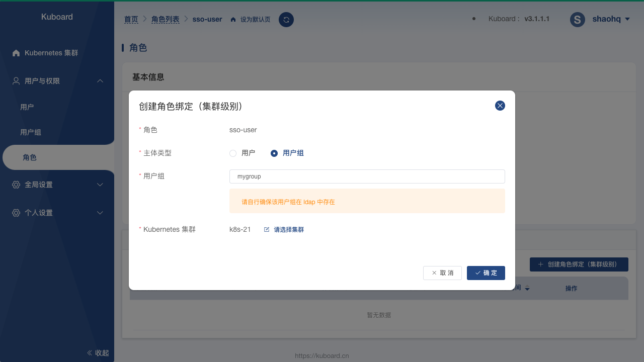This screenshot has width=644, height=362.
Task: Click the refresh icon in header
Action: pyautogui.click(x=286, y=20)
